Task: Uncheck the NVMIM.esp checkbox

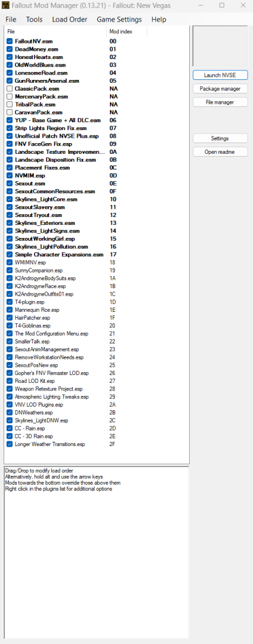Action: pos(10,175)
